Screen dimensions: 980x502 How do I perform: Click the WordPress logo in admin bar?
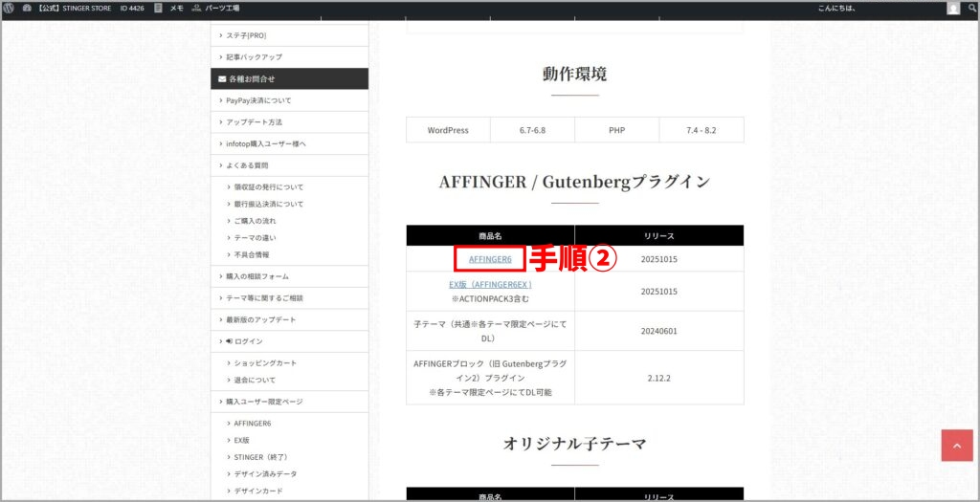(x=9, y=8)
